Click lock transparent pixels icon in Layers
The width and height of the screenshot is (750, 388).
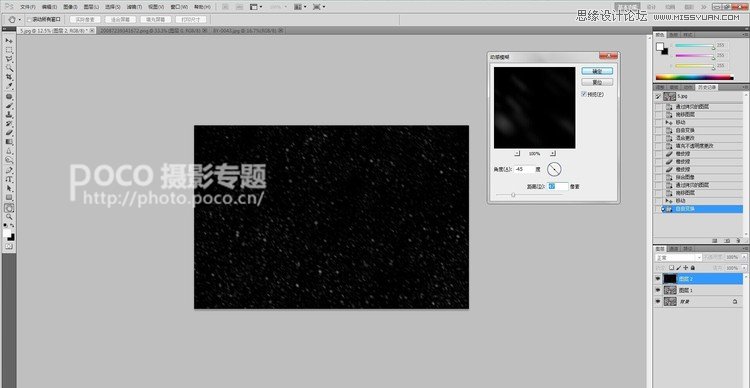pos(671,268)
